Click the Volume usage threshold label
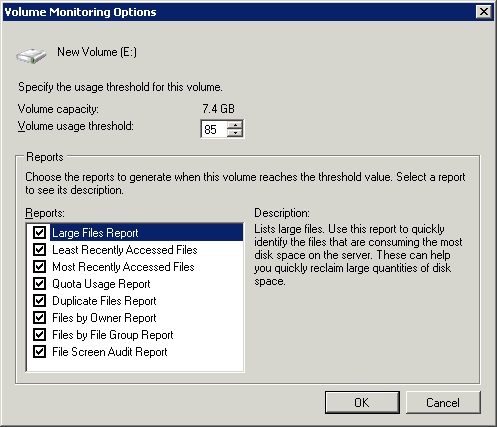Viewport: 497px width, 427px height. click(76, 126)
